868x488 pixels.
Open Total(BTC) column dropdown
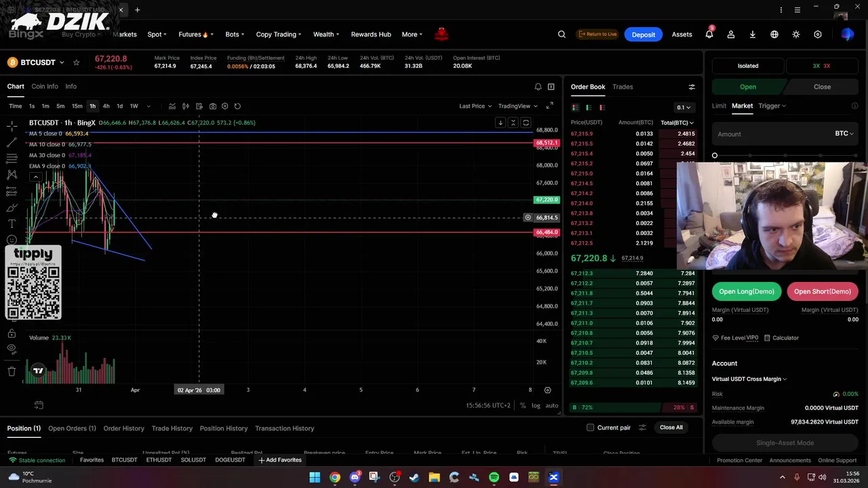click(x=677, y=123)
